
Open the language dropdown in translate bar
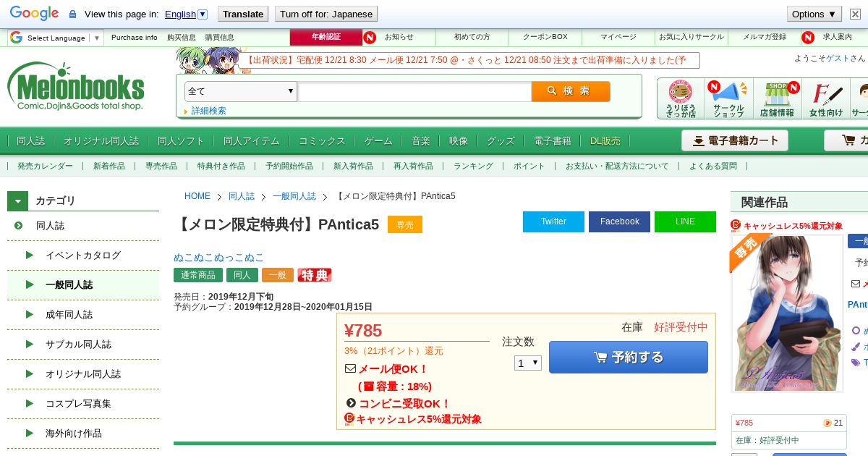186,14
